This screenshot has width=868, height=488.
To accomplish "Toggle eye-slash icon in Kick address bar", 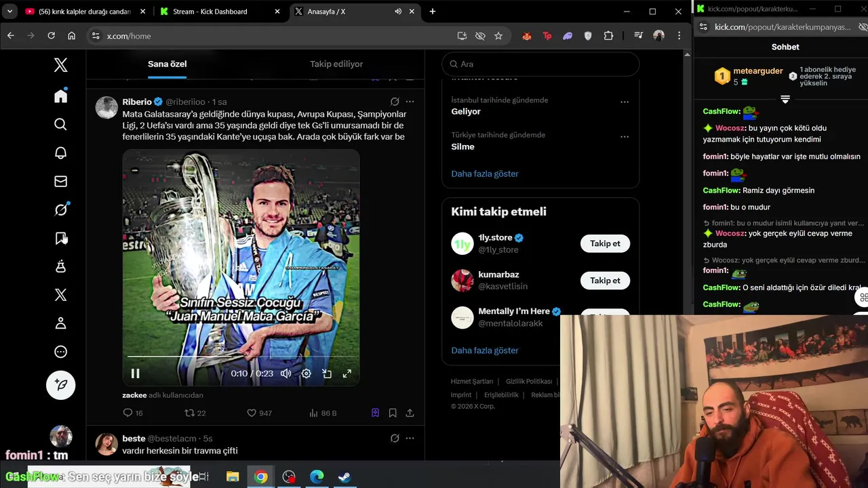I will point(863,26).
